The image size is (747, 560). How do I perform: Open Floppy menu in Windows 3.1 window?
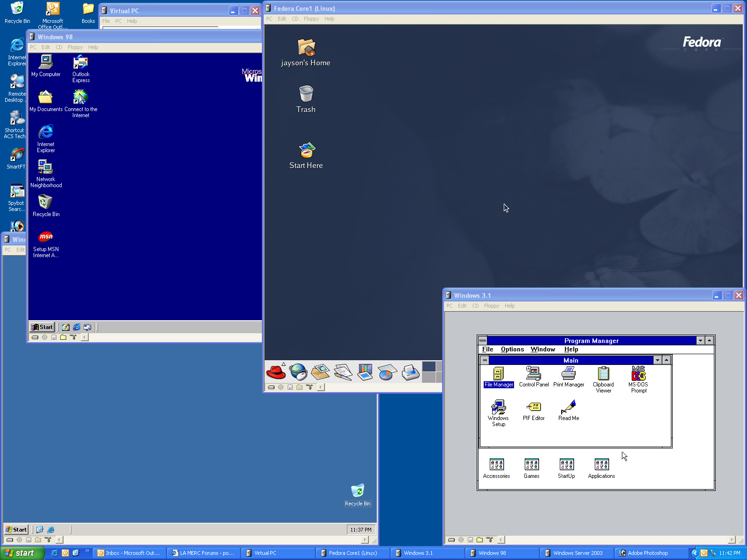pos(491,306)
